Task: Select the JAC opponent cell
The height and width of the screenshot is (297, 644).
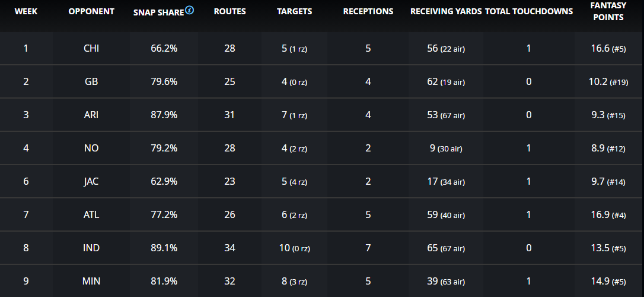Action: [91, 182]
